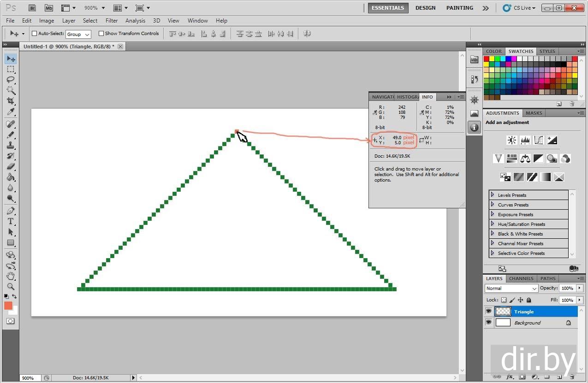Image resolution: width=588 pixels, height=383 pixels.
Task: Click the foreground color swatch
Action: click(8, 306)
